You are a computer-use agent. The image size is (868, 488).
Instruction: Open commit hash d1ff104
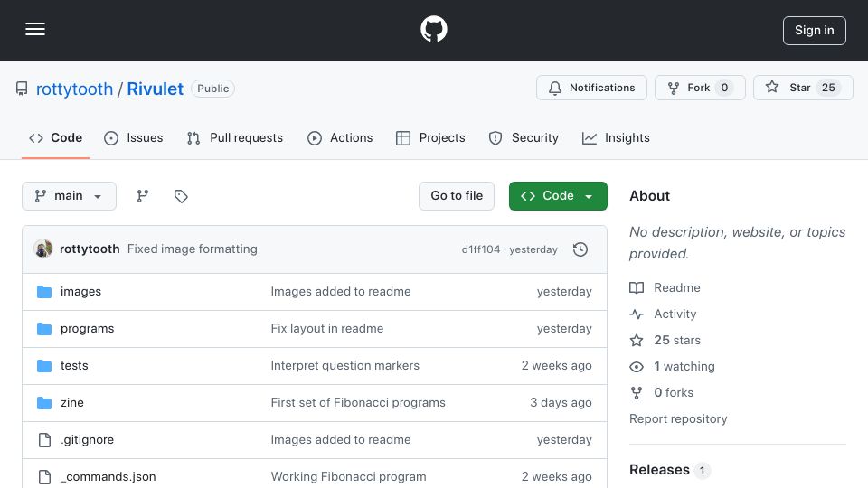[480, 249]
